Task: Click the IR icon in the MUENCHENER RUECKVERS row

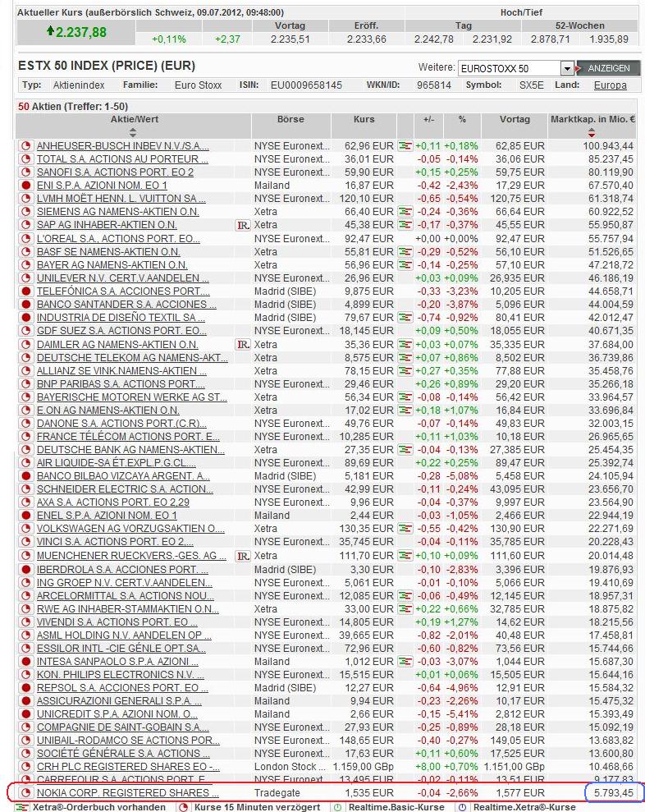Action: pos(243,556)
